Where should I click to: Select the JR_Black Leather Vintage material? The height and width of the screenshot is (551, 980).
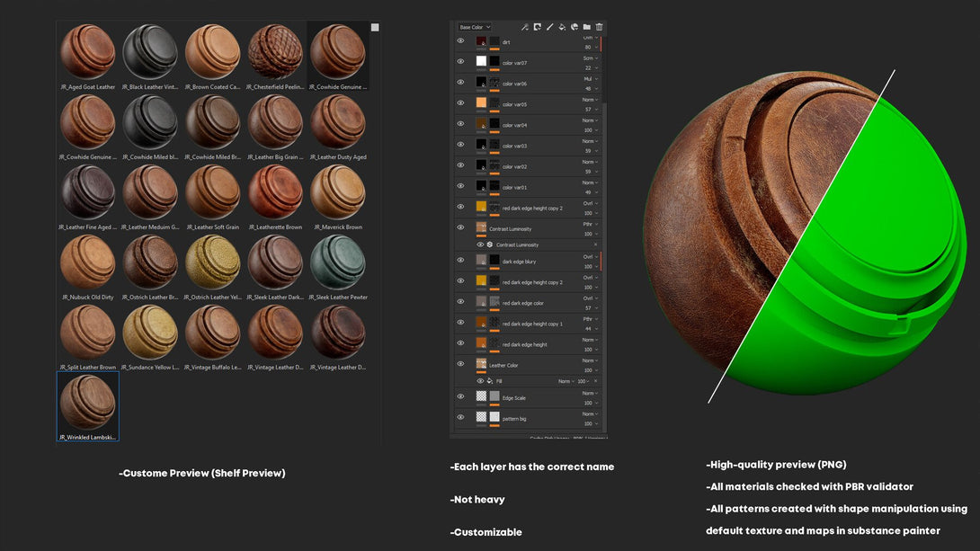pyautogui.click(x=150, y=57)
